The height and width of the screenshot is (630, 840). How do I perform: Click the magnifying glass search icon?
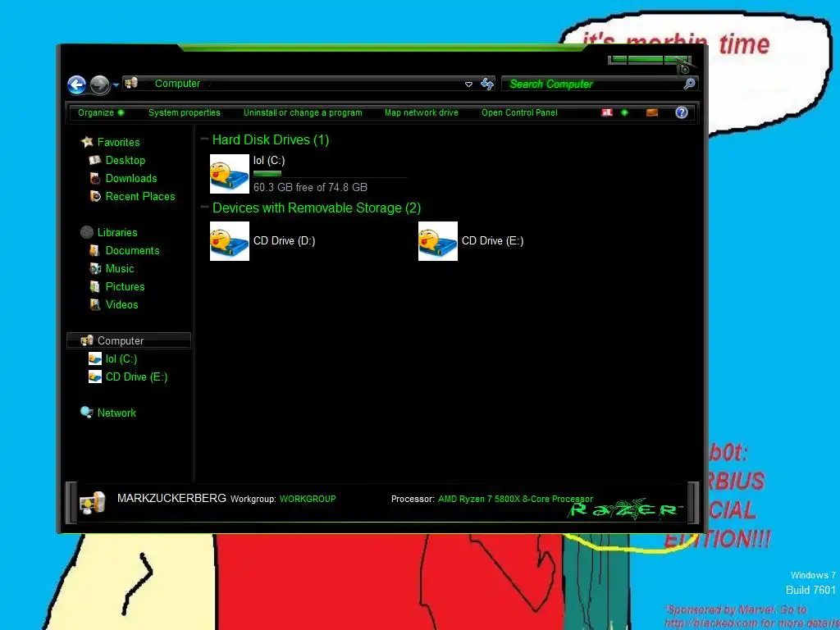tap(689, 84)
